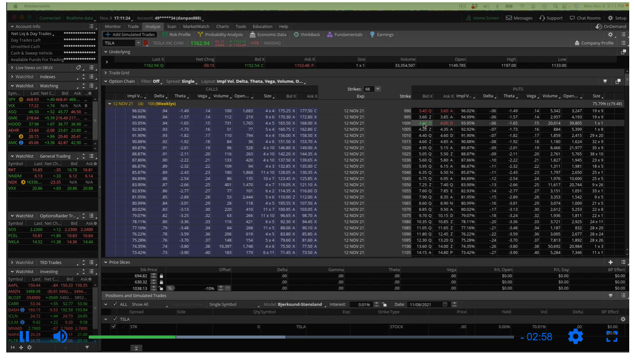Viewport: 635px width, 364px height.
Task: Pause the video playback
Action: pyautogui.click(x=24, y=336)
